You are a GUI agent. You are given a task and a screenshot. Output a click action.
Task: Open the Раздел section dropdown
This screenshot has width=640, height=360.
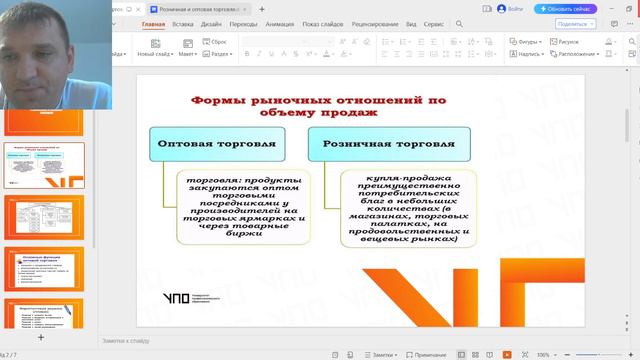(217, 54)
